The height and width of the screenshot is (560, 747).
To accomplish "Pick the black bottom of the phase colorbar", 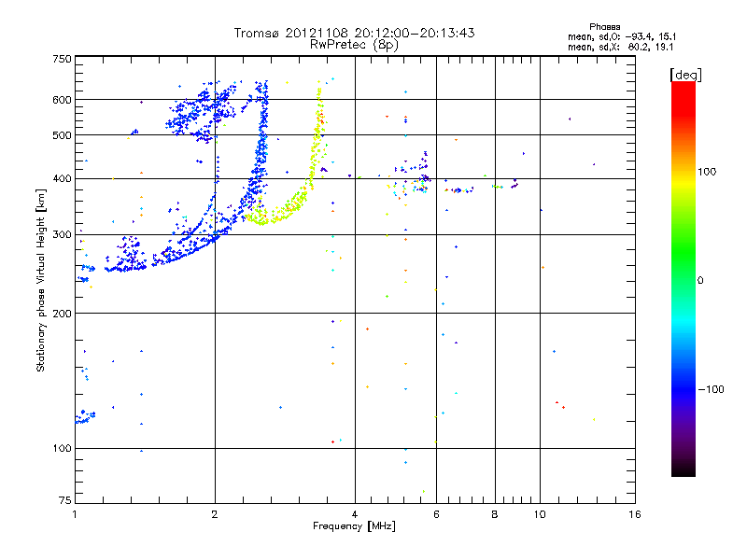I will pos(684,470).
